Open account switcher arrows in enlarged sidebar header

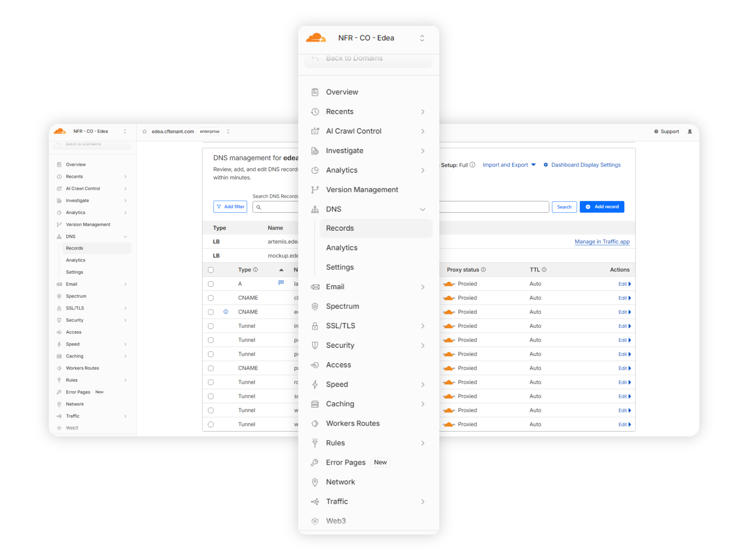click(x=422, y=38)
